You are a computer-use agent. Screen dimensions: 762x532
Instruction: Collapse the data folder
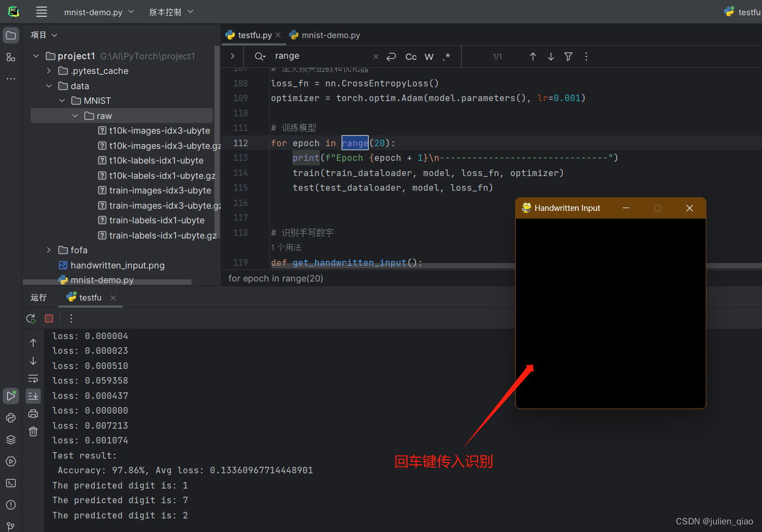(49, 86)
